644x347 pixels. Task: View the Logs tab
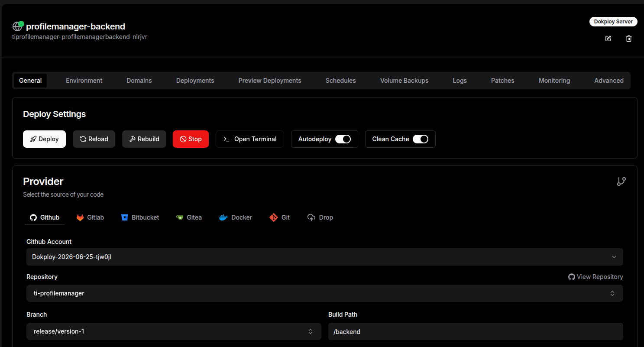(x=460, y=81)
